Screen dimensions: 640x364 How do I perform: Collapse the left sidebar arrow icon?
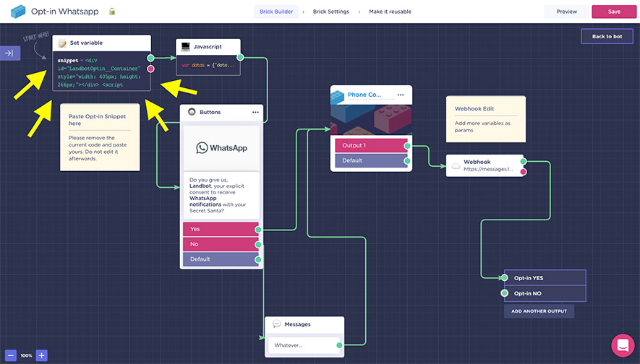pos(10,53)
